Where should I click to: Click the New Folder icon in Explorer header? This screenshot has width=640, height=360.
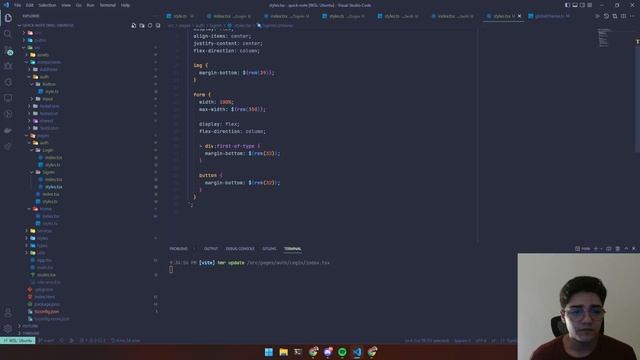(x=142, y=25)
